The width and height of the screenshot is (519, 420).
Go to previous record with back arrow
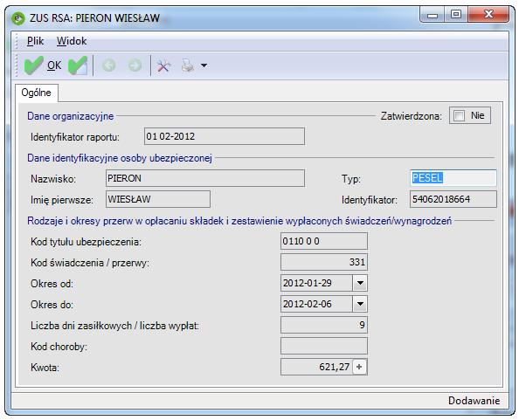click(x=109, y=65)
